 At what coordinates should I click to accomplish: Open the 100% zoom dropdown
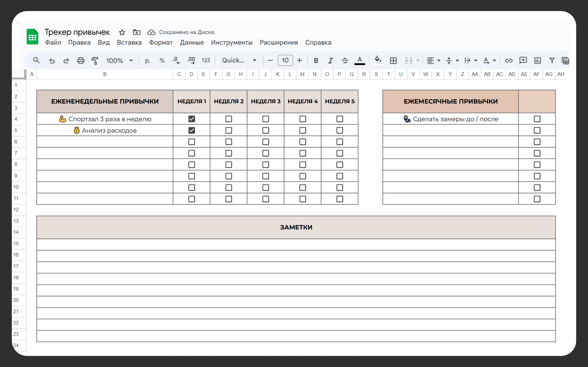tap(120, 60)
